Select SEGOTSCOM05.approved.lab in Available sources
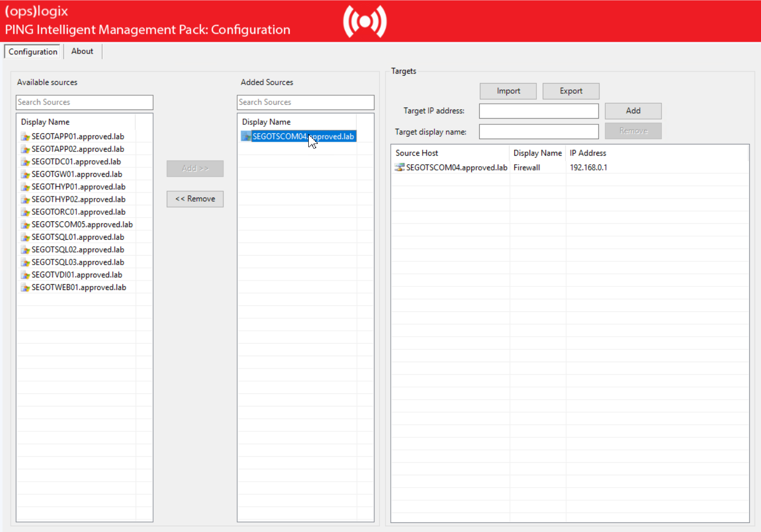The height and width of the screenshot is (532, 761). click(82, 224)
